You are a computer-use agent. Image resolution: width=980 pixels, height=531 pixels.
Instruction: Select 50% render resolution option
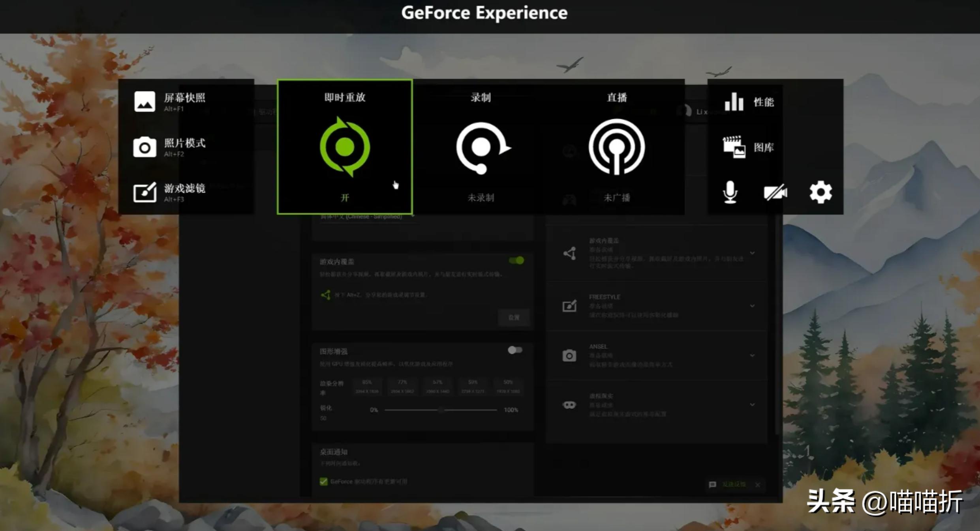pos(508,386)
